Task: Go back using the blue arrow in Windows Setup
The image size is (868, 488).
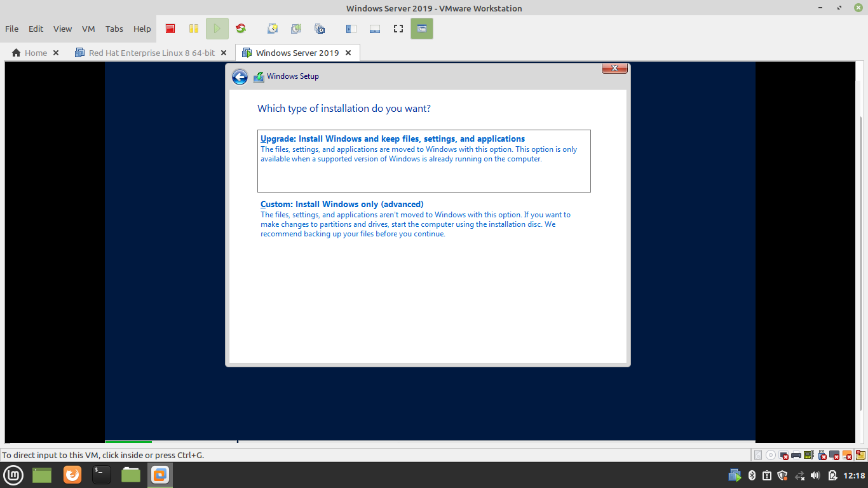Action: point(240,77)
